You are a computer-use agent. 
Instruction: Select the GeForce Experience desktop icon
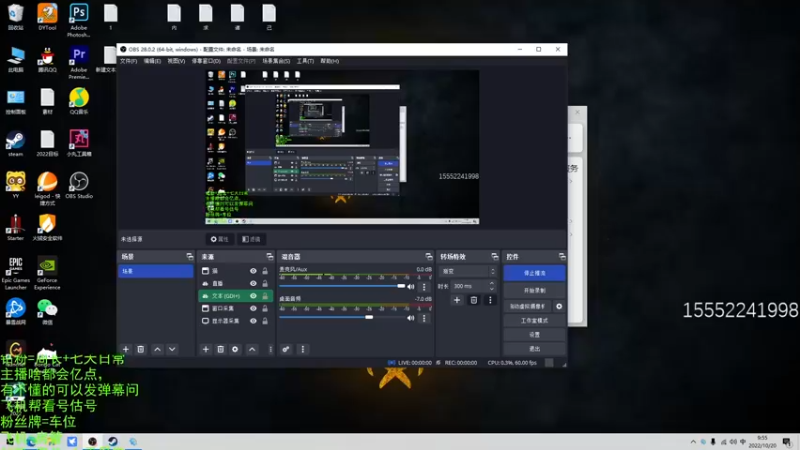pos(47,273)
